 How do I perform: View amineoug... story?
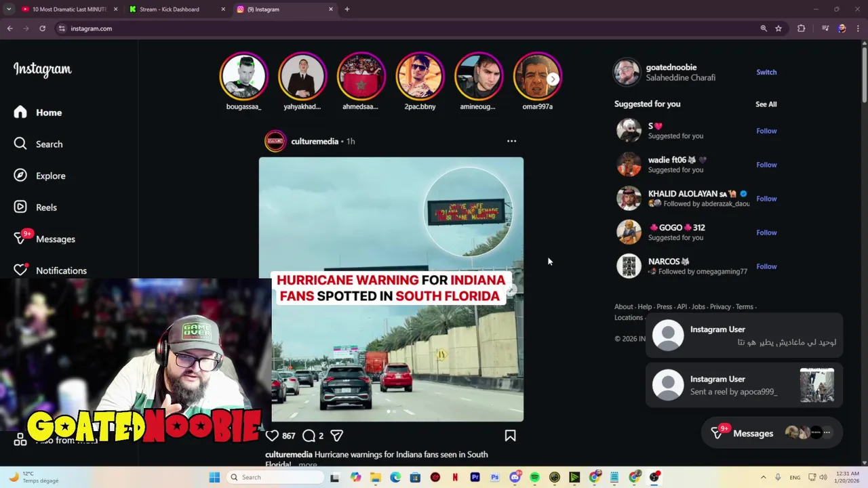479,76
